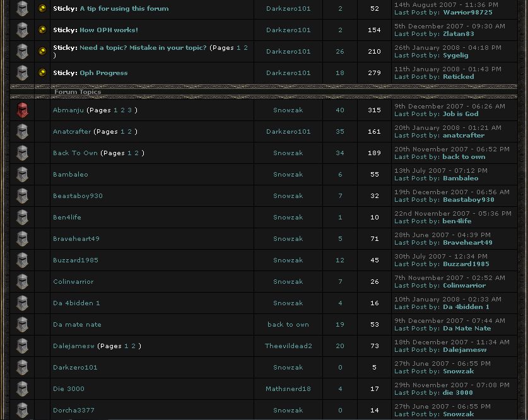Open the Da mate nate topic
Screen dimensions: 528x420
tap(77, 324)
